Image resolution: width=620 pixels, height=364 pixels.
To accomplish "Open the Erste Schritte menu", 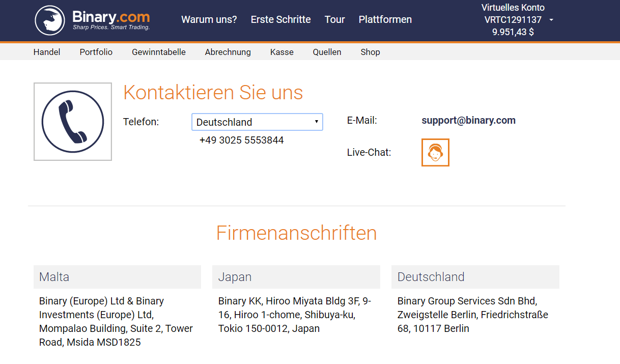I will coord(281,19).
